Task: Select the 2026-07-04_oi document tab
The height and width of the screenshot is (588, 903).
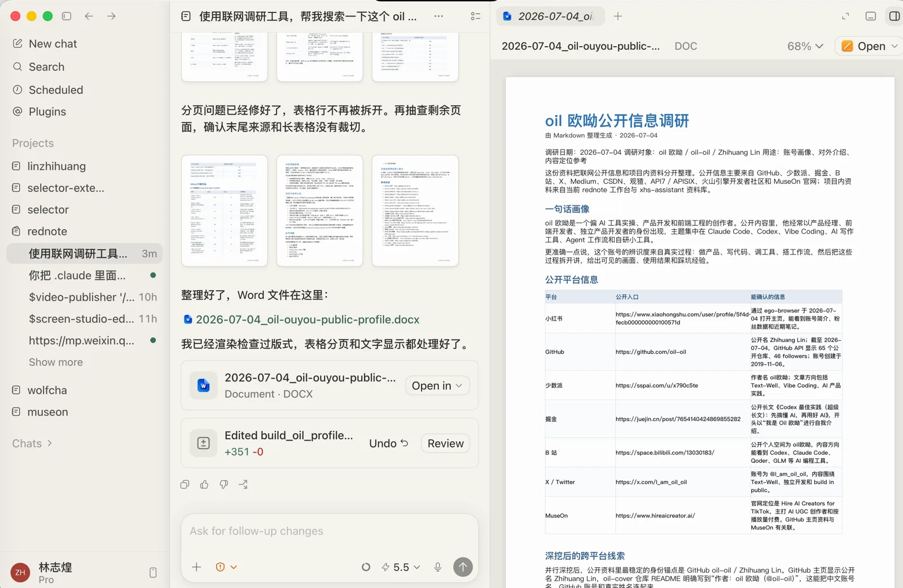Action: pos(550,16)
